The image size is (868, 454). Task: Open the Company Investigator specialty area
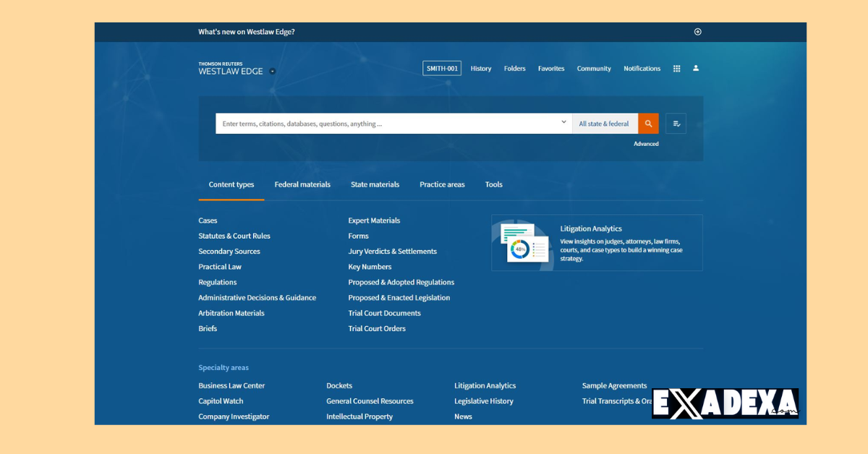tap(234, 416)
